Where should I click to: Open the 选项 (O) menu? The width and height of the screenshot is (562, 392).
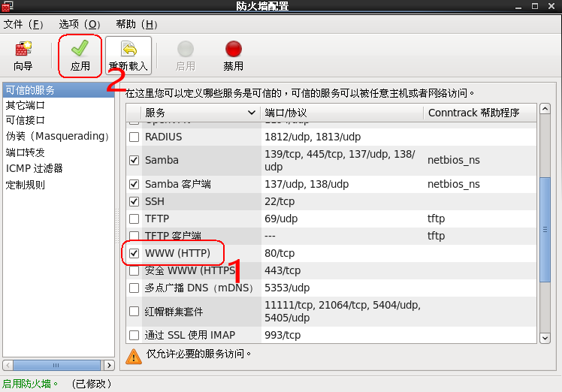tap(80, 24)
